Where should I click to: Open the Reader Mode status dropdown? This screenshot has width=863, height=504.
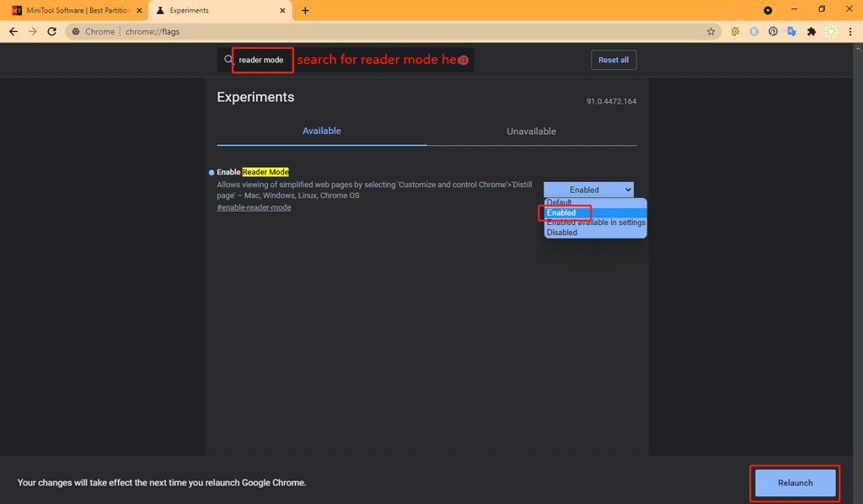click(x=588, y=189)
